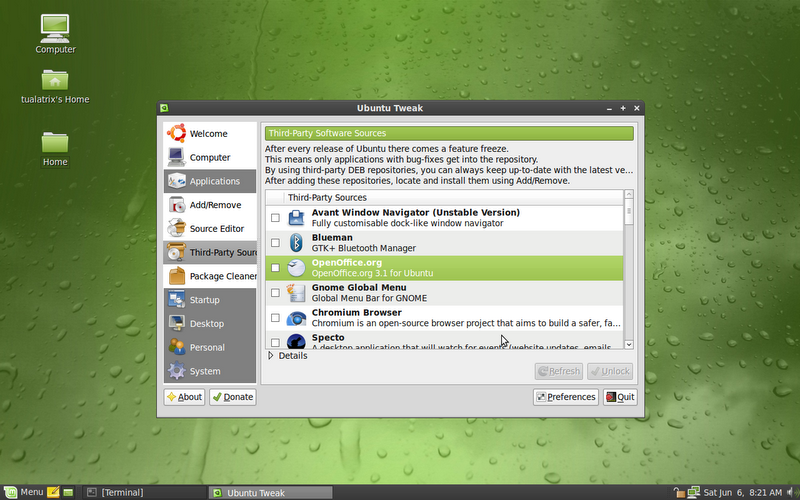This screenshot has height=500, width=800.
Task: Click the update lock tray icon
Action: (679, 492)
